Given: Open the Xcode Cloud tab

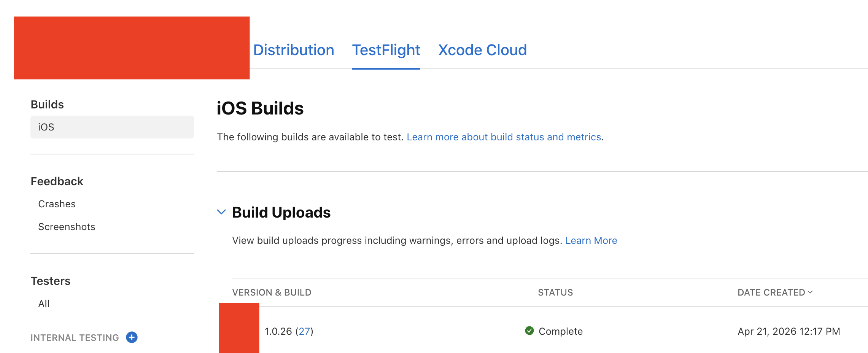Looking at the screenshot, I should click(482, 50).
